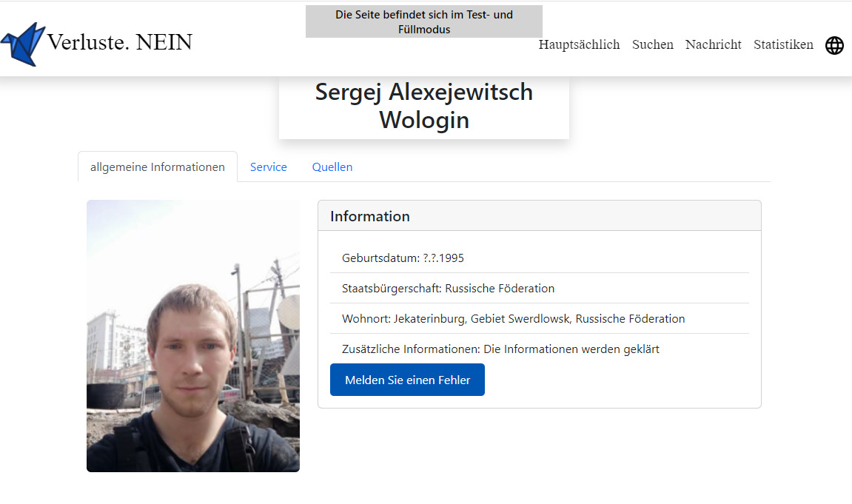Image resolution: width=852 pixels, height=504 pixels.
Task: Click the blue origami bird logo
Action: tap(23, 44)
